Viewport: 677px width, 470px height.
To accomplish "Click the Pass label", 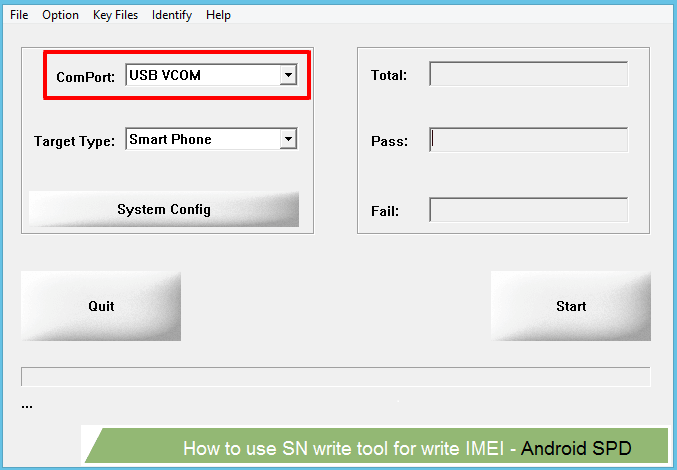I will coord(389,142).
